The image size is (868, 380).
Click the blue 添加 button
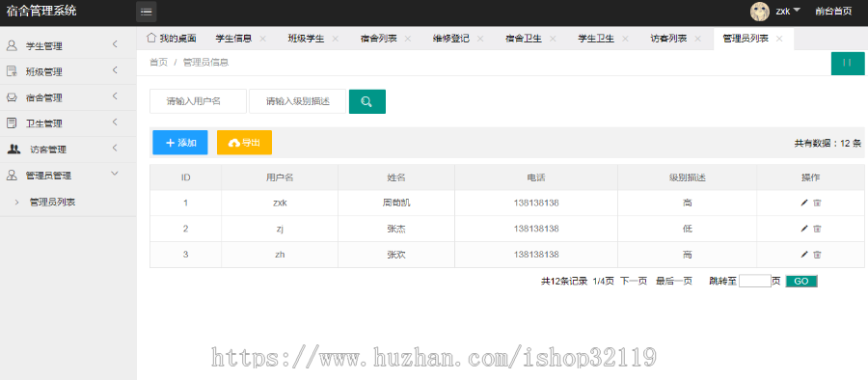click(x=180, y=143)
